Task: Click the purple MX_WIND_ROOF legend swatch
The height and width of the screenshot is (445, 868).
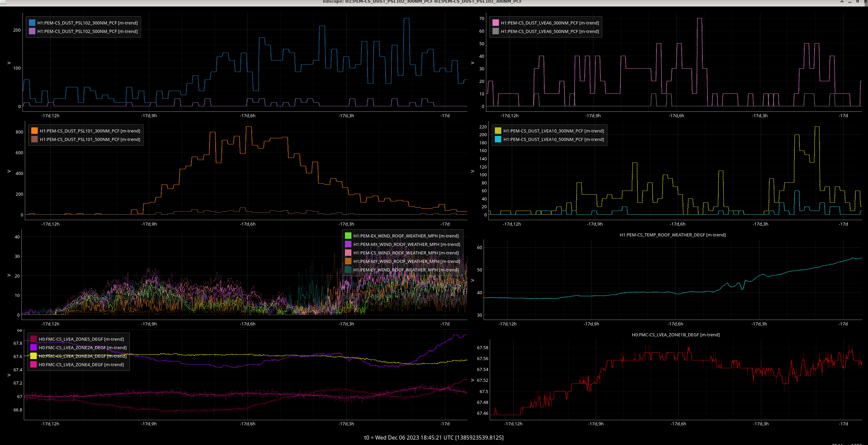Action: (x=348, y=244)
